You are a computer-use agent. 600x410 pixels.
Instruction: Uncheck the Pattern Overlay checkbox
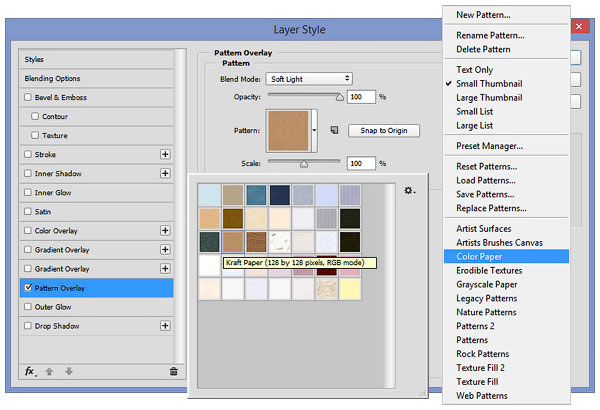click(x=29, y=288)
